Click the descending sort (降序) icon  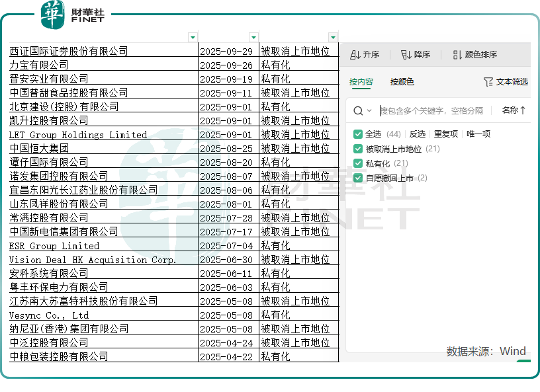click(406, 55)
